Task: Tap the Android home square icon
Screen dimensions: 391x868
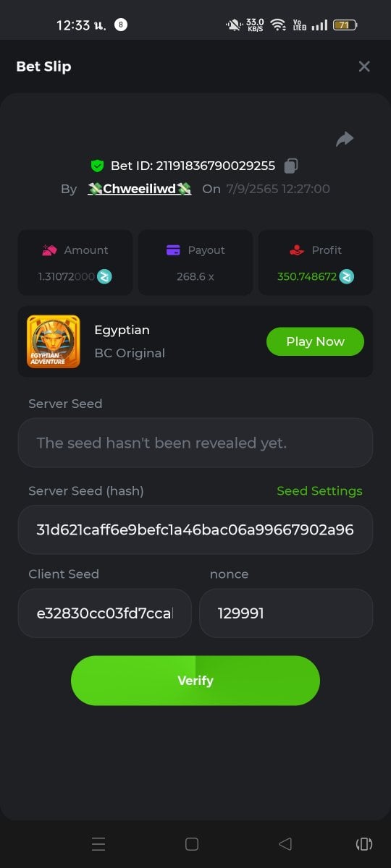Action: [192, 844]
